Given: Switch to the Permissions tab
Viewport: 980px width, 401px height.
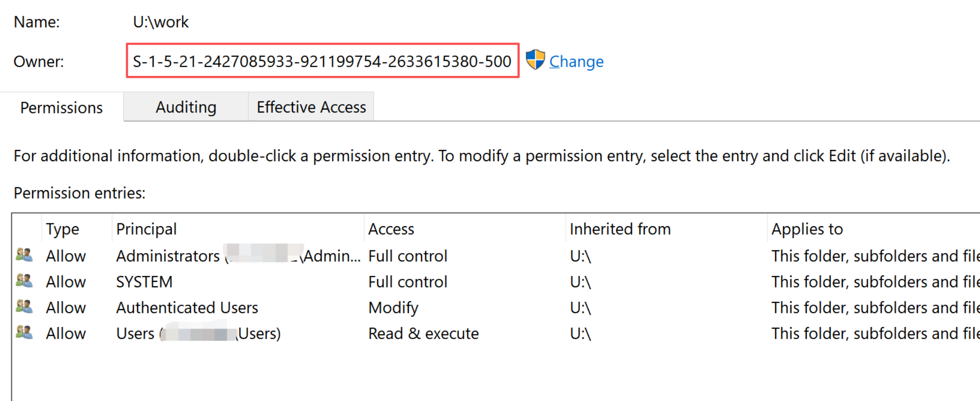Looking at the screenshot, I should pyautogui.click(x=61, y=107).
